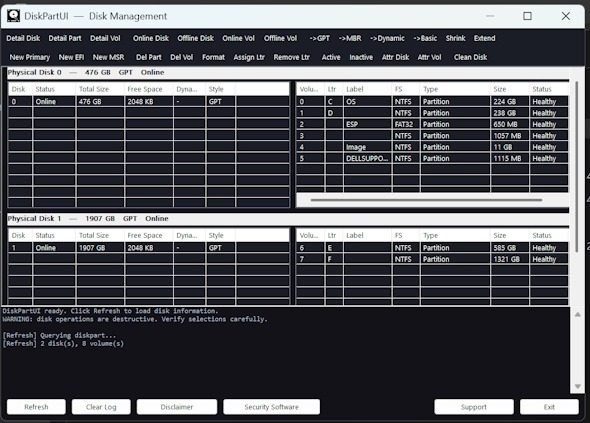590x423 pixels.
Task: Click the DiskPartUI app icon in title bar
Action: click(13, 16)
